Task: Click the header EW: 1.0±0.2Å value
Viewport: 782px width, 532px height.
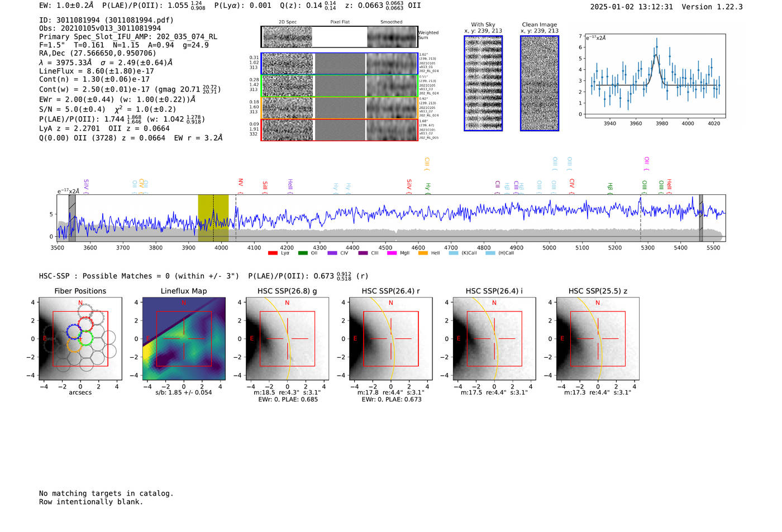Action: [66, 6]
